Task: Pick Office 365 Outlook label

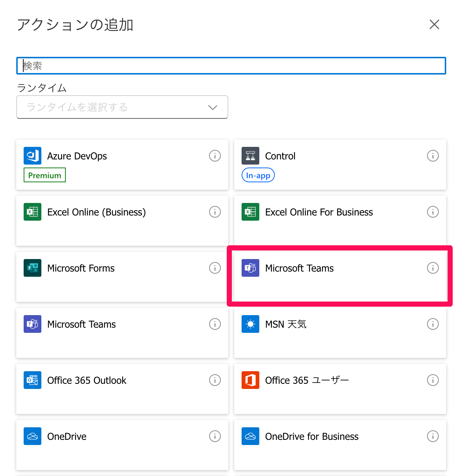Action: 87,380
